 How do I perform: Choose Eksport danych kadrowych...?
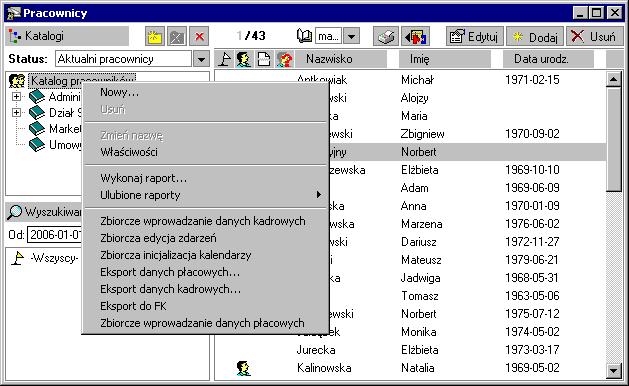coord(205,289)
